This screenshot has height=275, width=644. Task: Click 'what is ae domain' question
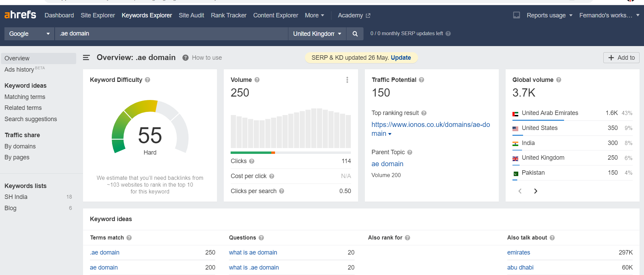[253, 252]
